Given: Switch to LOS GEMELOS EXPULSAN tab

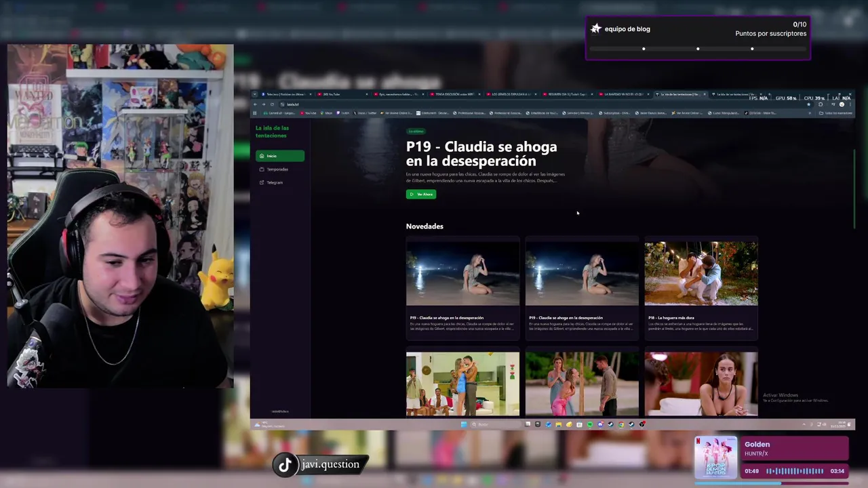Looking at the screenshot, I should point(513,94).
